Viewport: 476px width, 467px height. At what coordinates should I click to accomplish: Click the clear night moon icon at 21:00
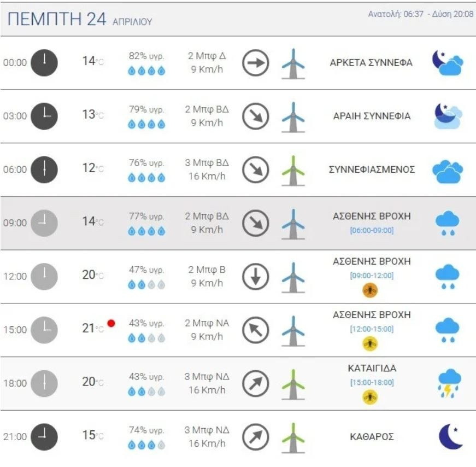click(450, 436)
